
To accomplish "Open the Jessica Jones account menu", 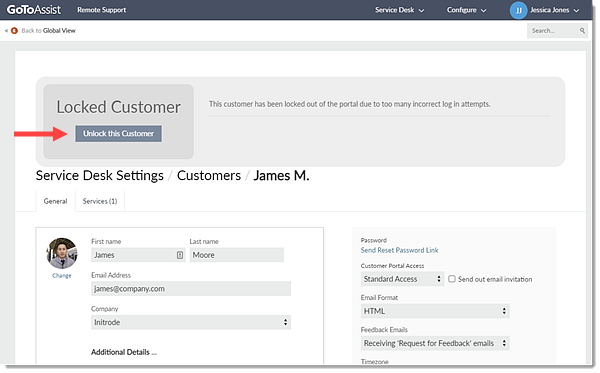I will [x=554, y=10].
